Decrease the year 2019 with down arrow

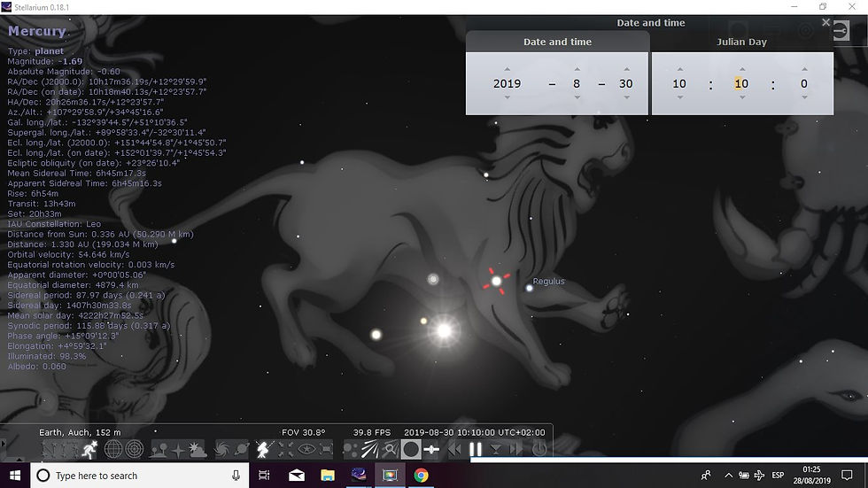507,97
